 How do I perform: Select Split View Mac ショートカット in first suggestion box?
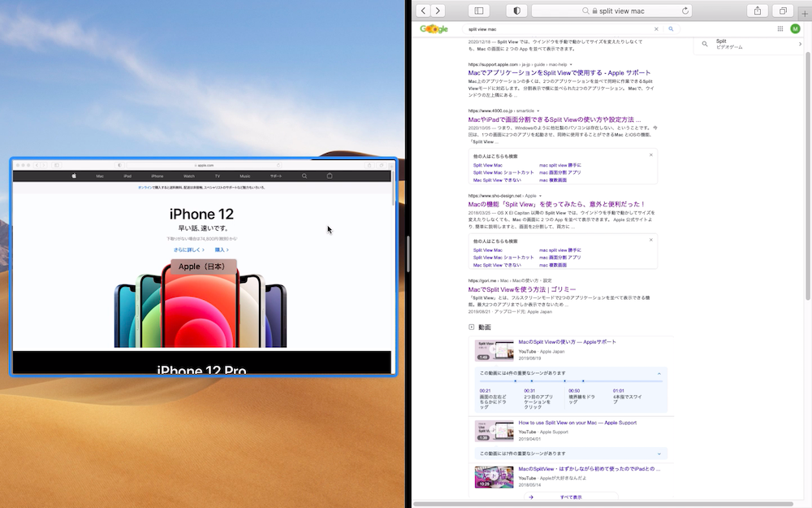click(x=503, y=172)
